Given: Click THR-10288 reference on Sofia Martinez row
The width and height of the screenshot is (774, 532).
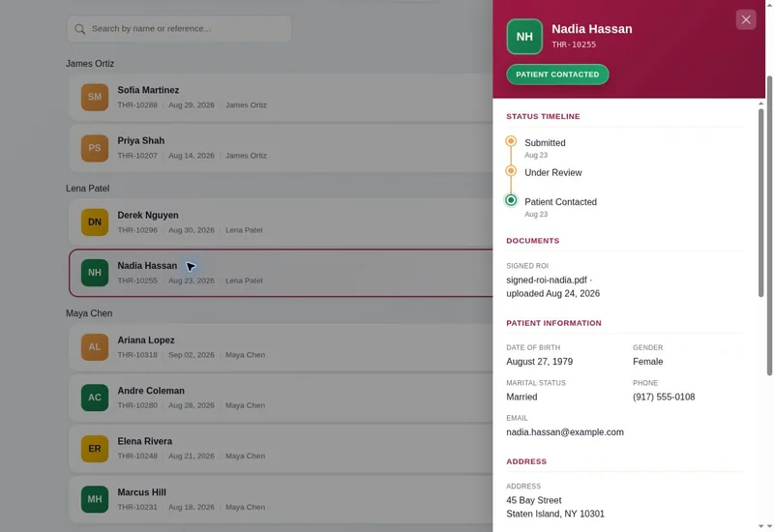Looking at the screenshot, I should (x=137, y=105).
